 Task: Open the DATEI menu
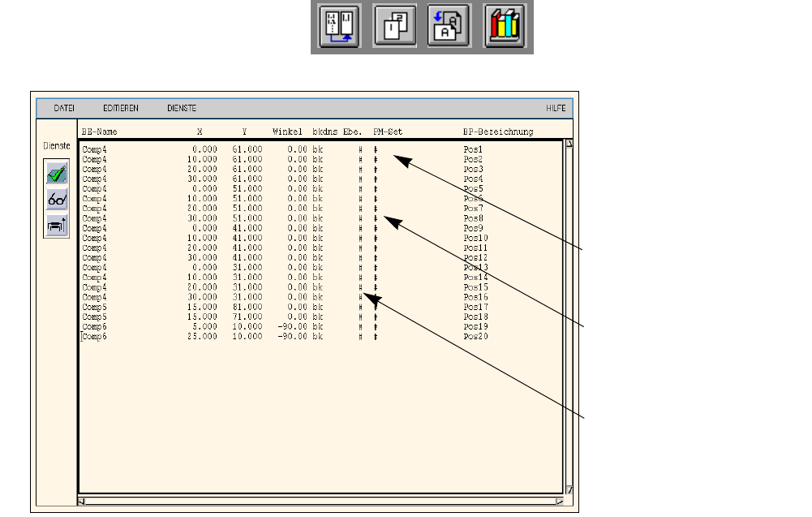coord(64,108)
